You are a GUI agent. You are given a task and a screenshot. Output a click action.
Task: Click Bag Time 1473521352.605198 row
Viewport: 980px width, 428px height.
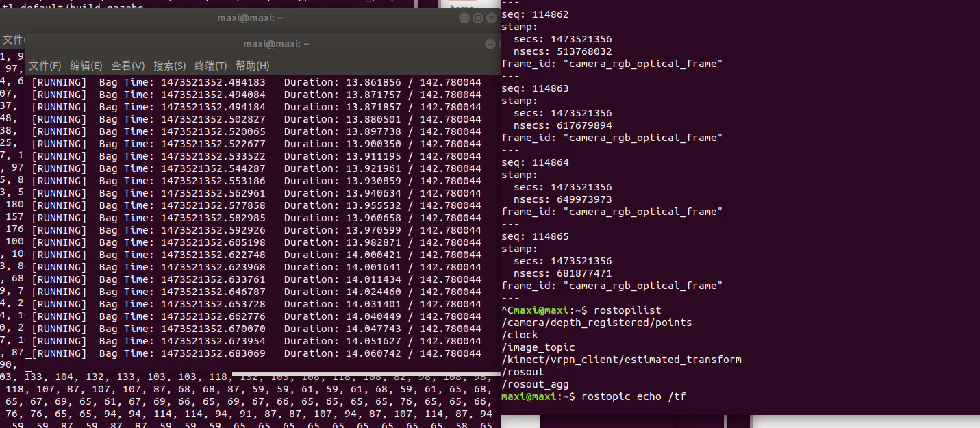257,242
